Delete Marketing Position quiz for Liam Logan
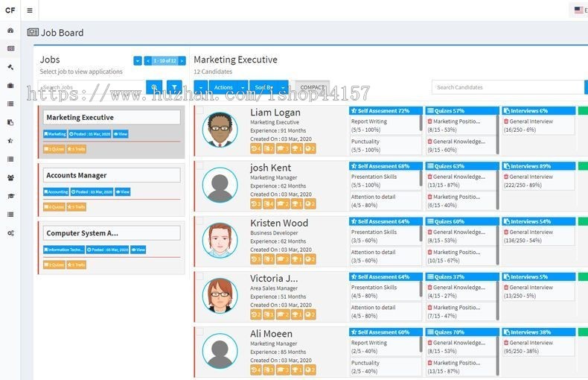The height and width of the screenshot is (380, 588). click(429, 121)
